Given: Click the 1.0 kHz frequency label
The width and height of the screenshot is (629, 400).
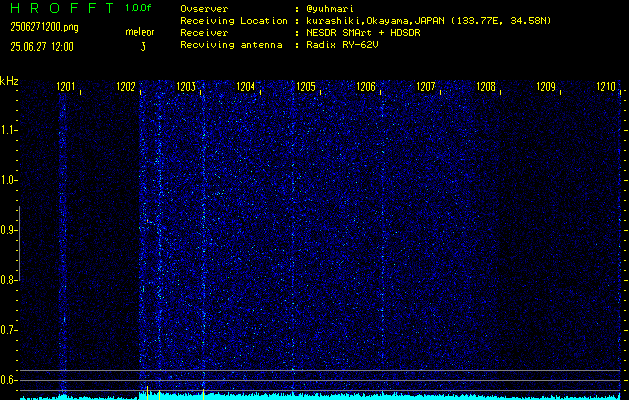Looking at the screenshot, I should pos(8,181).
